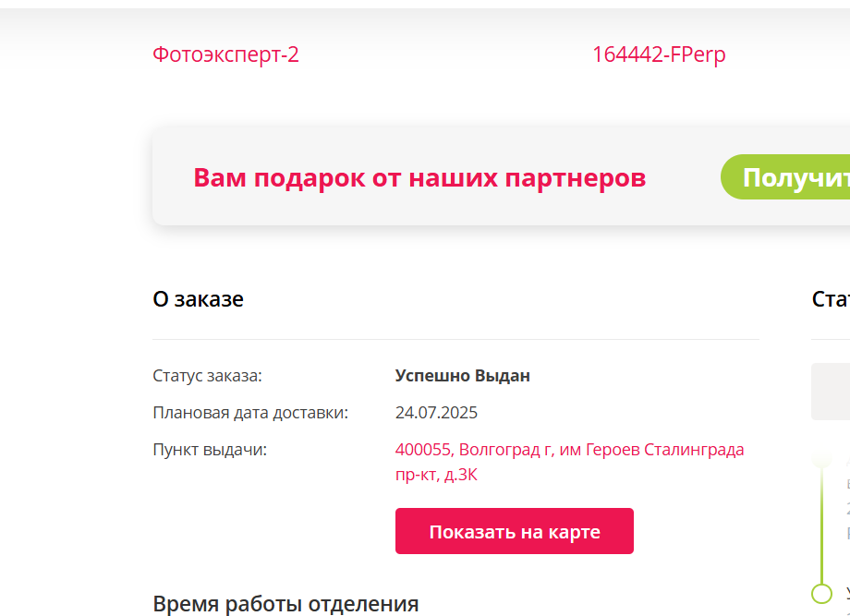Click the Статус заказа label

[x=207, y=376]
